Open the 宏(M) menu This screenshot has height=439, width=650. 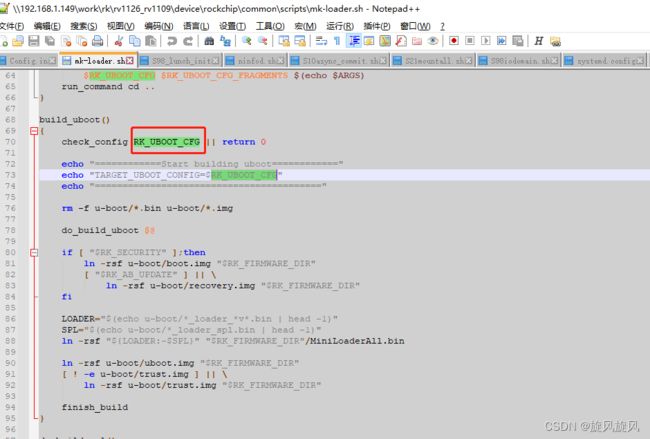(x=305, y=26)
